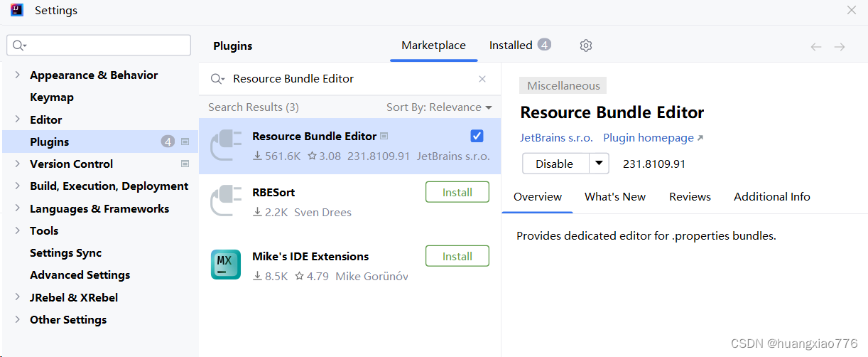
Task: Open the Sort By: Relevance dropdown
Action: pos(439,107)
